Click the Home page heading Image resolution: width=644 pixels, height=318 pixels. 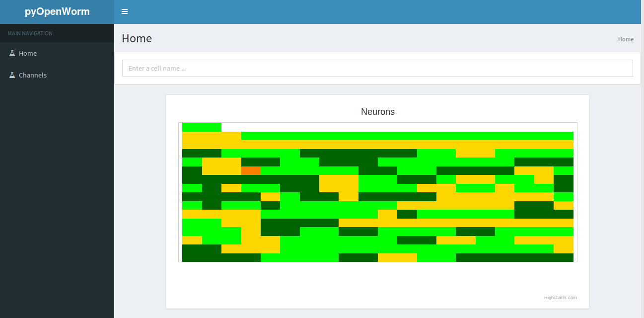(x=137, y=38)
